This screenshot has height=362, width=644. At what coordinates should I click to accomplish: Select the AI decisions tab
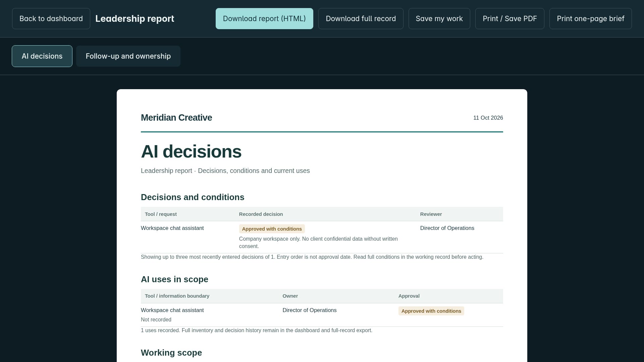(x=42, y=56)
